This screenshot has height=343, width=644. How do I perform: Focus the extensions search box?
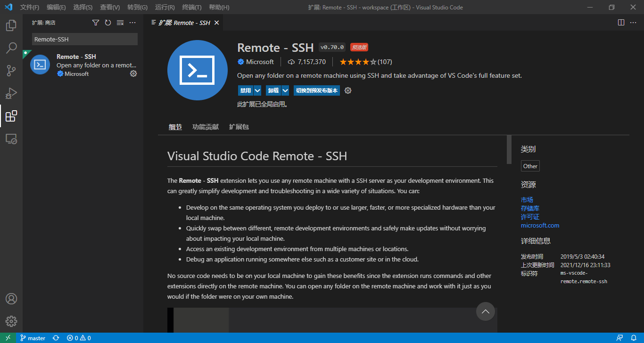click(x=85, y=39)
